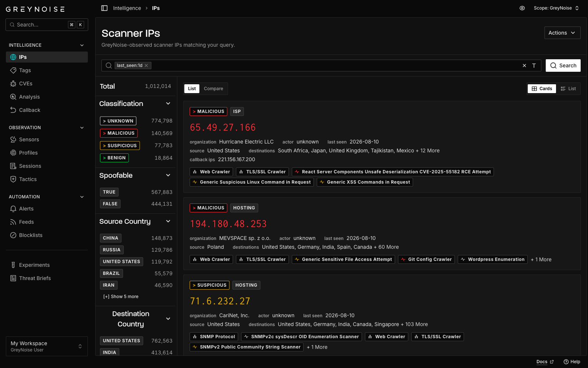Collapse the Source Country filter group

click(168, 221)
